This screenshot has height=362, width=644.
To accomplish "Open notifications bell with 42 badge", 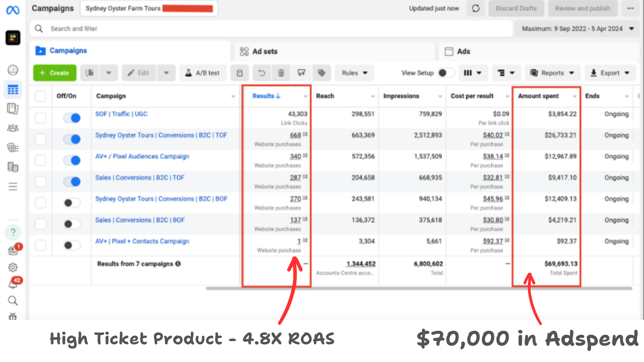I will tap(13, 284).
